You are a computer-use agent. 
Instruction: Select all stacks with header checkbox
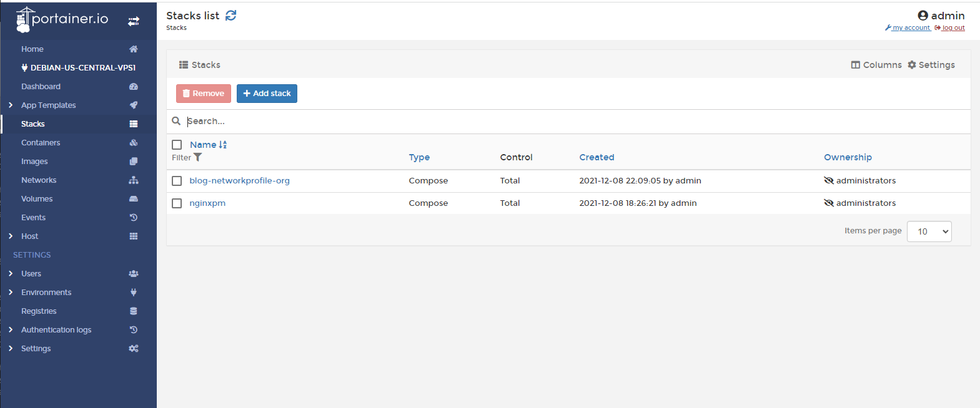pos(177,145)
